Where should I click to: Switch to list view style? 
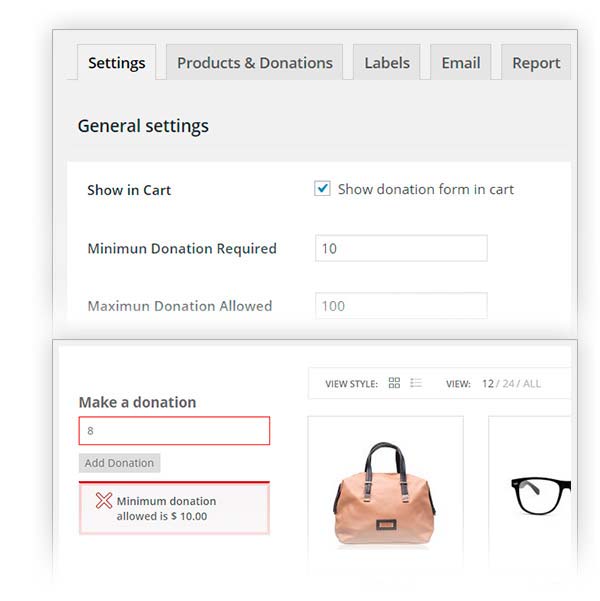coord(416,383)
